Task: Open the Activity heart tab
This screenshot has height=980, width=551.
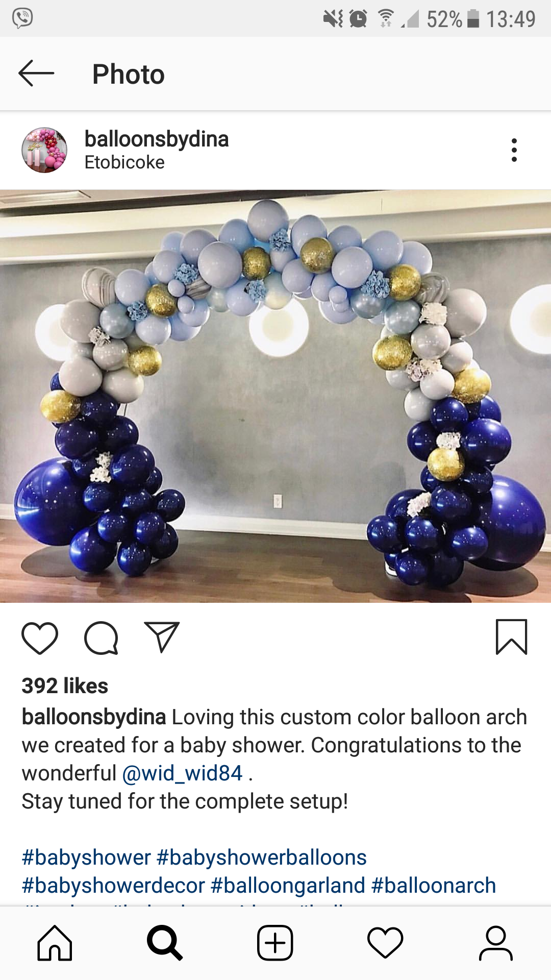Action: [x=385, y=943]
